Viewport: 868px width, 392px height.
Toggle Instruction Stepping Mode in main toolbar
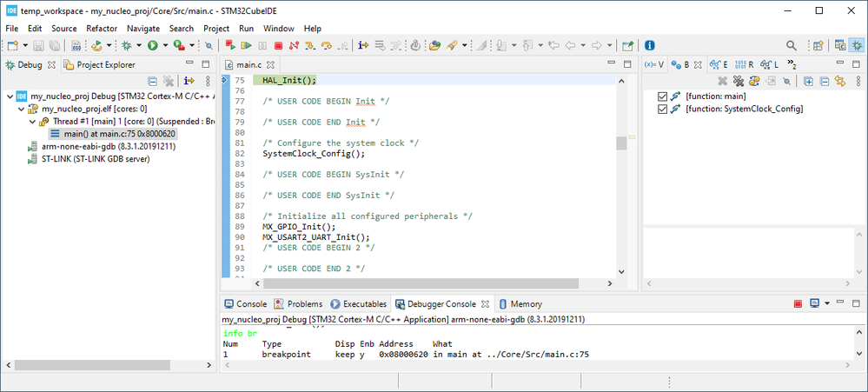363,45
